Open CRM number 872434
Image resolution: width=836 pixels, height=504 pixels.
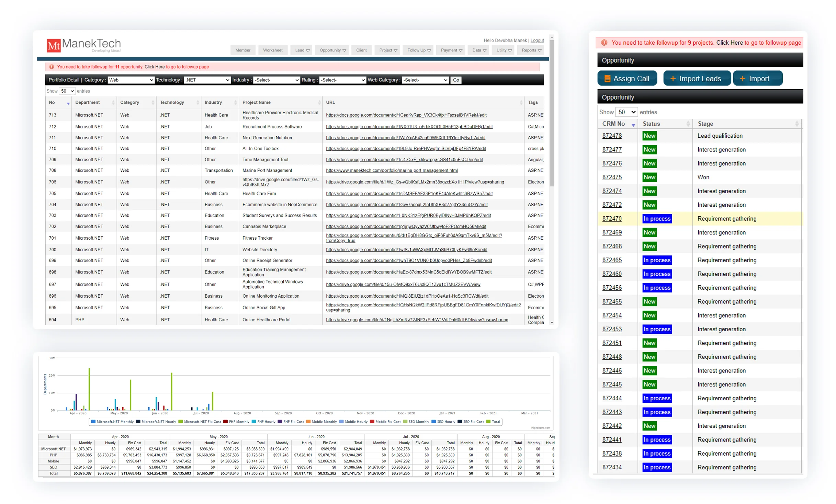click(612, 468)
